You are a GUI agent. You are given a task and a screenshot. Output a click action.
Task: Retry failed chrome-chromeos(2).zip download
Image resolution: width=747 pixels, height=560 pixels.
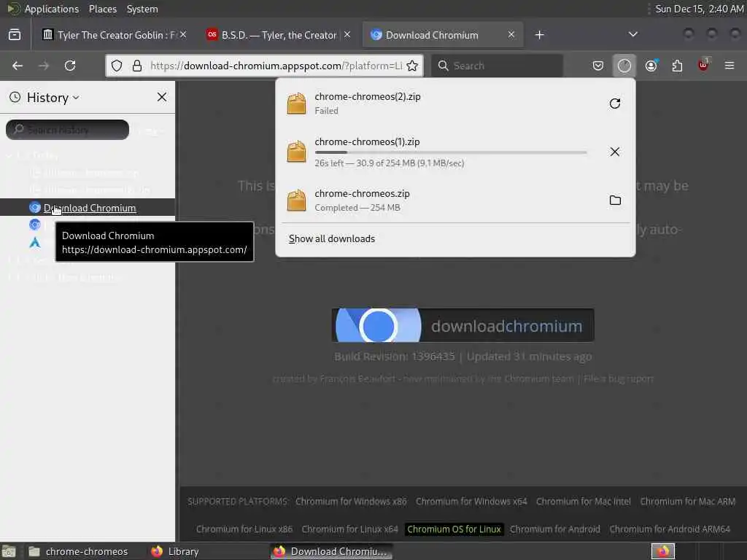tap(614, 104)
